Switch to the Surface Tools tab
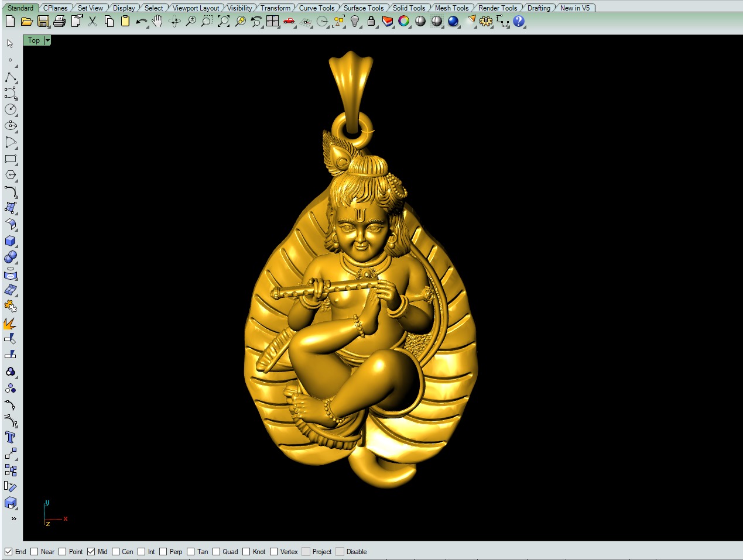This screenshot has height=560, width=743. click(364, 8)
